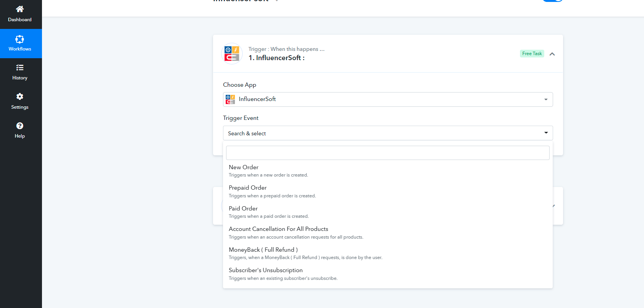Click the Free Task badge

[x=532, y=54]
